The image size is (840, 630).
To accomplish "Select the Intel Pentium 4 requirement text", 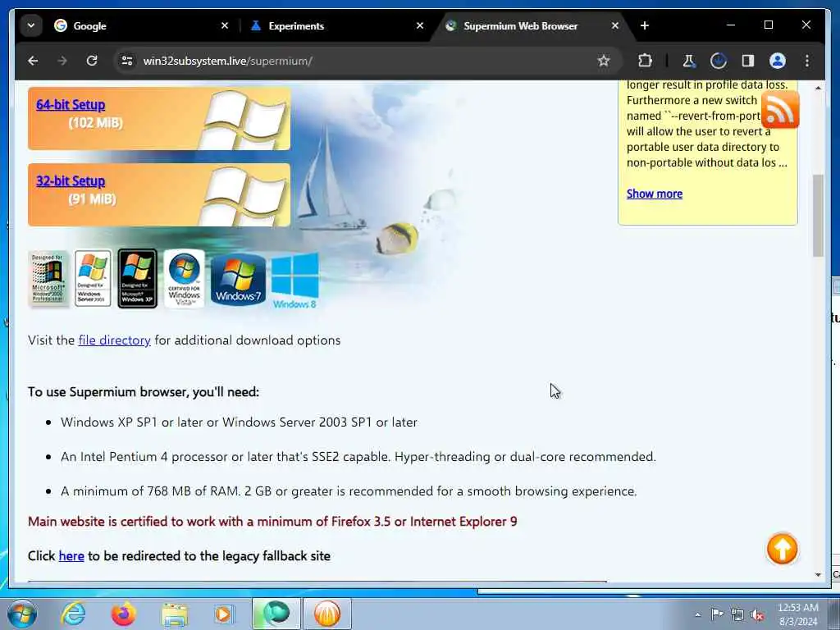I will click(x=358, y=457).
